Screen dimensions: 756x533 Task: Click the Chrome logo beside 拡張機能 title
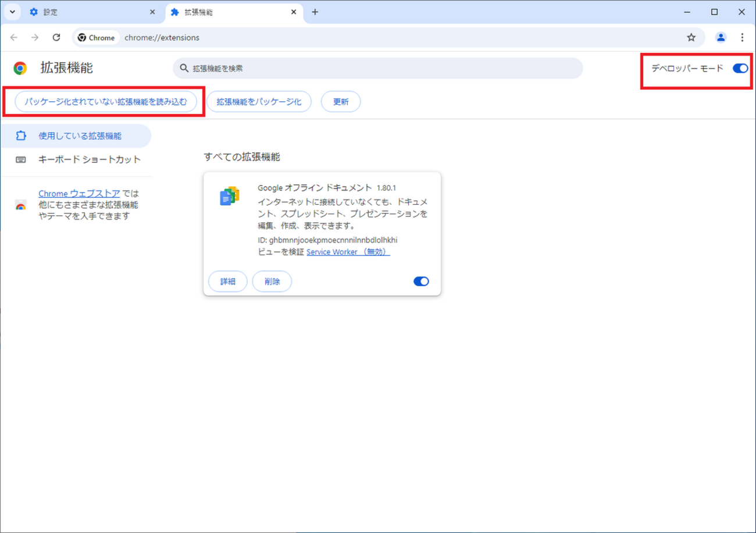click(20, 68)
